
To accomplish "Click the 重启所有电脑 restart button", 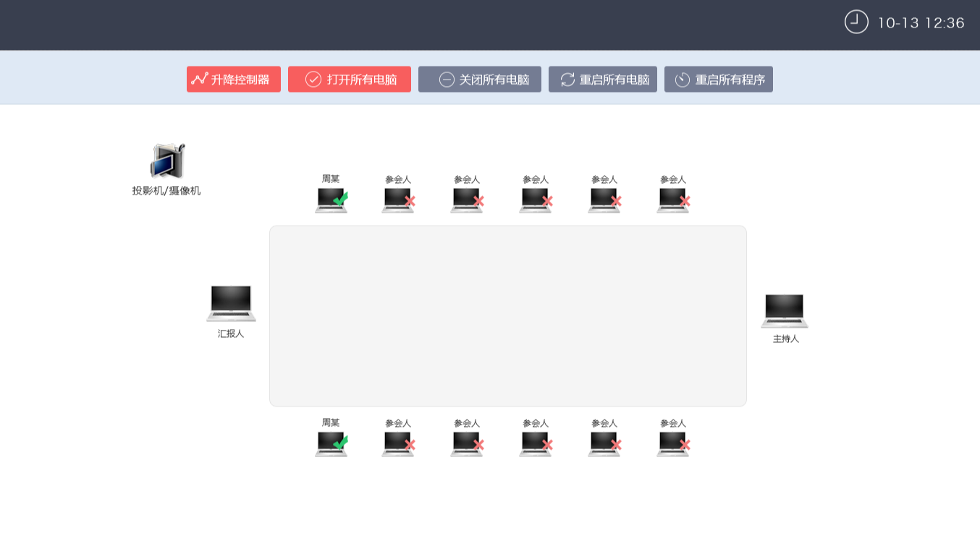I will point(602,80).
